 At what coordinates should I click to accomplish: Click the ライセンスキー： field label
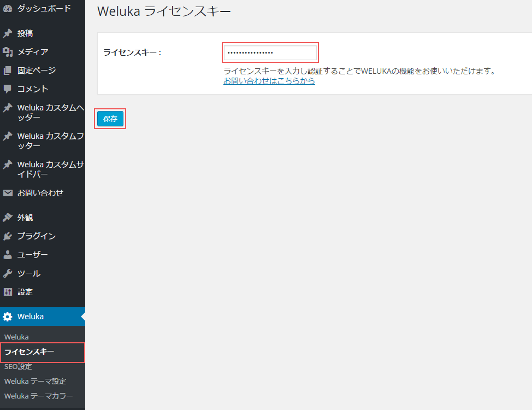click(132, 52)
